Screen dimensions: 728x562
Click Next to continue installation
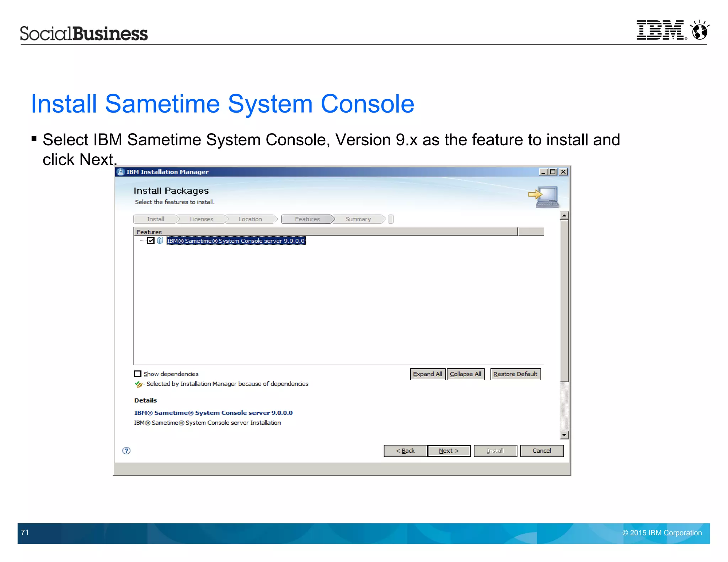click(x=449, y=451)
